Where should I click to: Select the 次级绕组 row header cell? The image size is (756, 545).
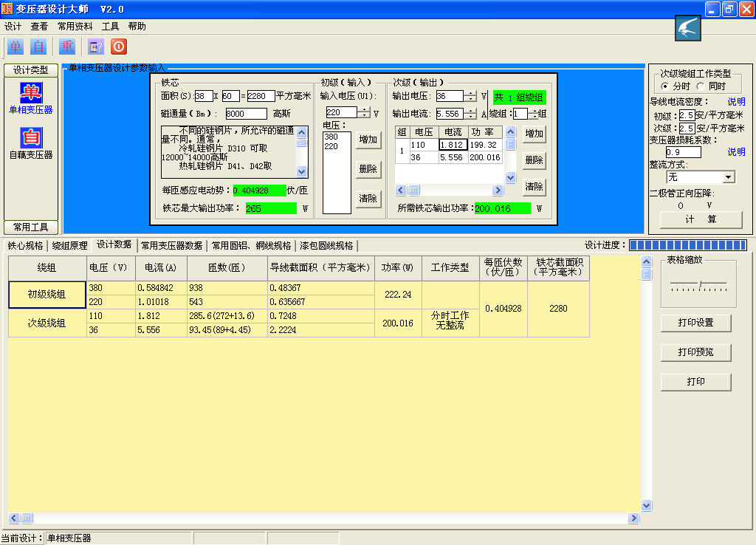(x=47, y=323)
